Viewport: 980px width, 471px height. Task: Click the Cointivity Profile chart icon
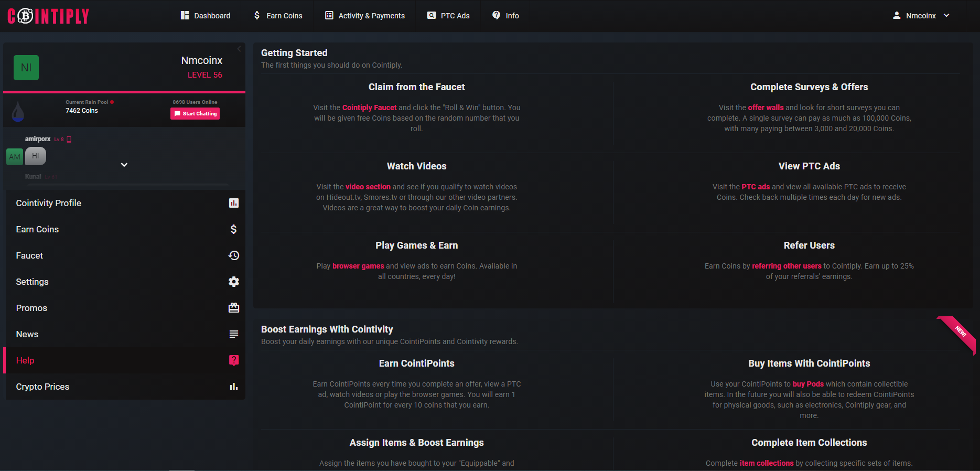[234, 203]
